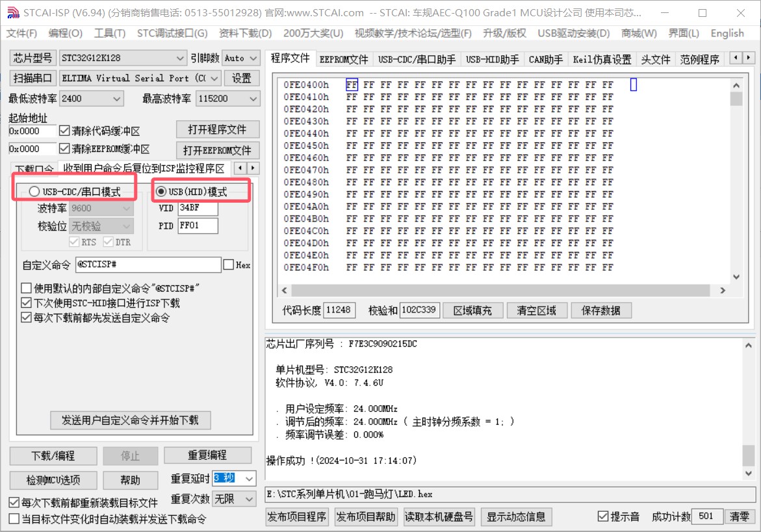This screenshot has width=761, height=532.
Task: Click the left arrow next to 收到用户命令 tab
Action: 240,168
